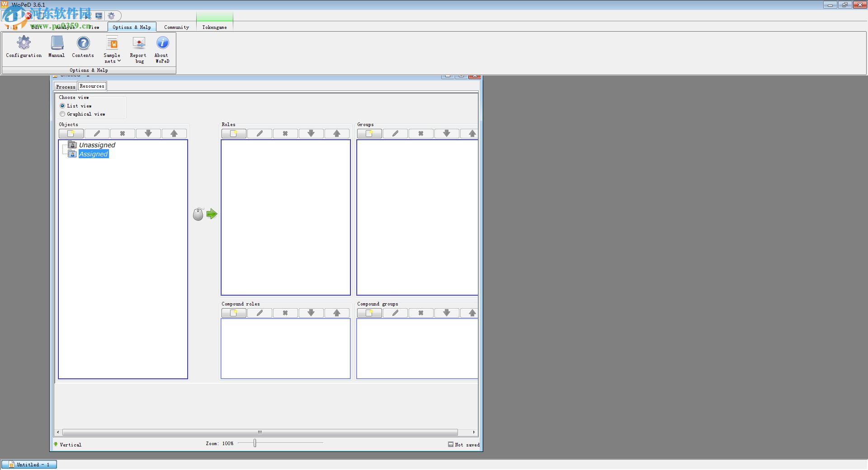Click the Not saved status indicator
868x470 pixels.
[x=464, y=445]
